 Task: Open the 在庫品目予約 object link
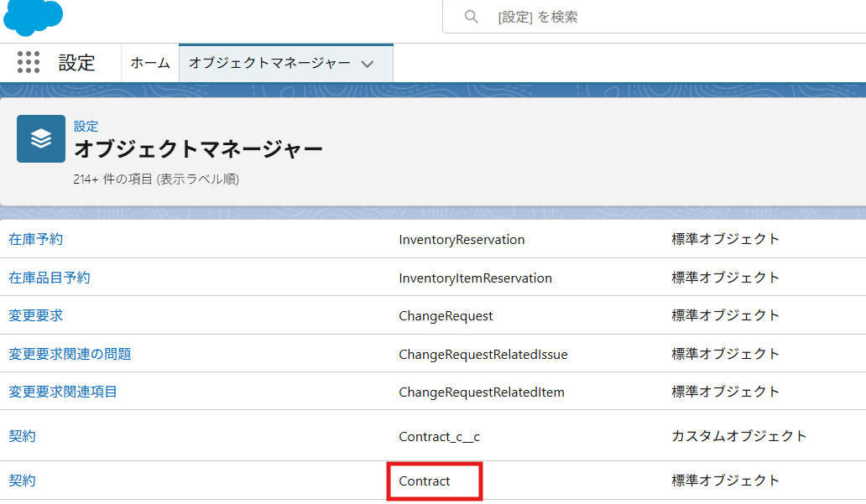50,278
